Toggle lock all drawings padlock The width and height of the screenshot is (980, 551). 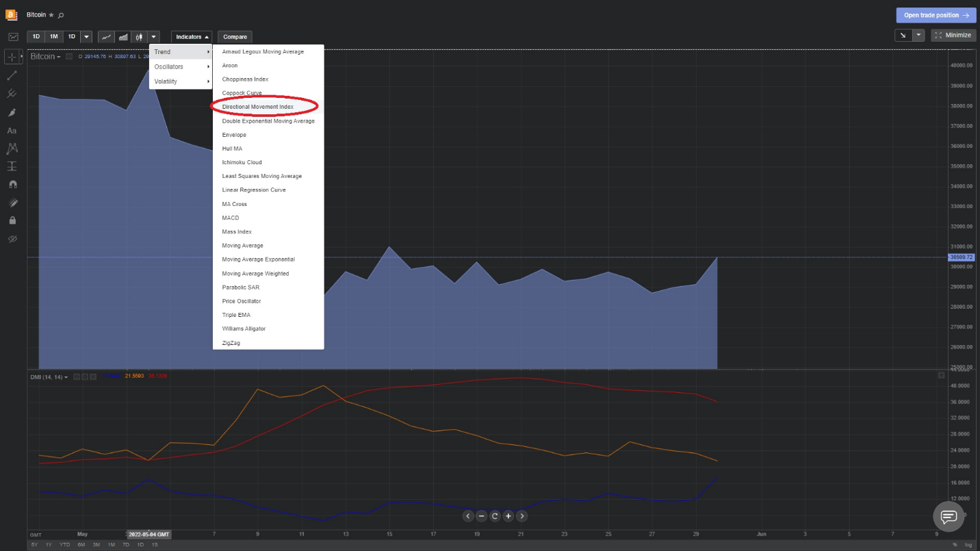12,220
